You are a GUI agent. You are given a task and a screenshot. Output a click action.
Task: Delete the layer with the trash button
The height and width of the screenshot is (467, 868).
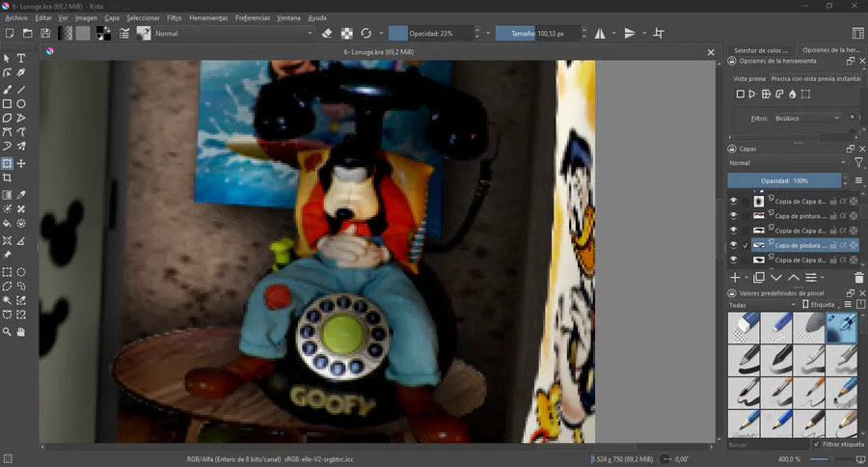(x=859, y=278)
